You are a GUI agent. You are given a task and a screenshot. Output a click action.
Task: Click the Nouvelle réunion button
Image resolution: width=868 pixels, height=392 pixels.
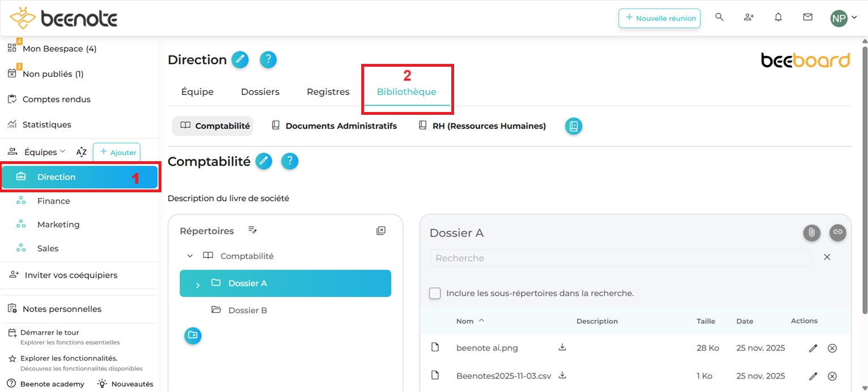tap(659, 18)
